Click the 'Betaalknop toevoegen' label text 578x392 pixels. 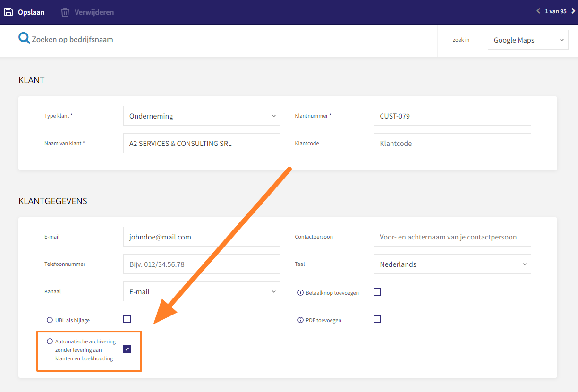(x=332, y=293)
